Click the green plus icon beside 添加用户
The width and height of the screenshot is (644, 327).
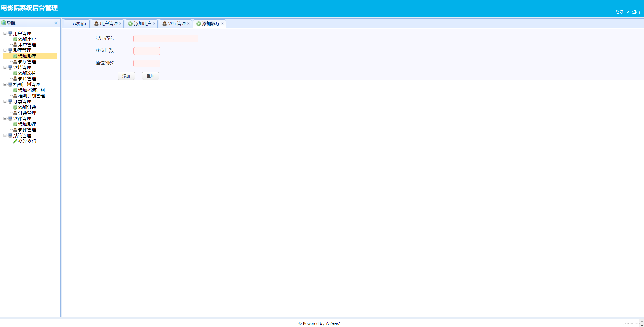pyautogui.click(x=15, y=39)
